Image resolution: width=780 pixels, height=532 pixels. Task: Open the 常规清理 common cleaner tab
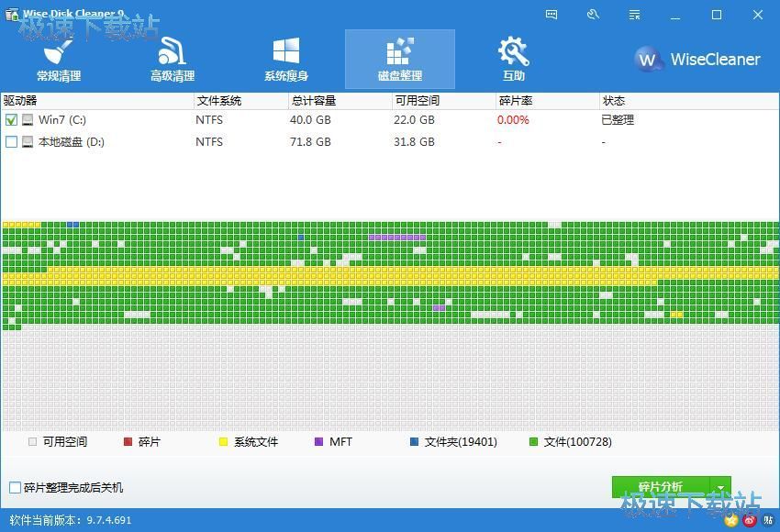(x=59, y=60)
